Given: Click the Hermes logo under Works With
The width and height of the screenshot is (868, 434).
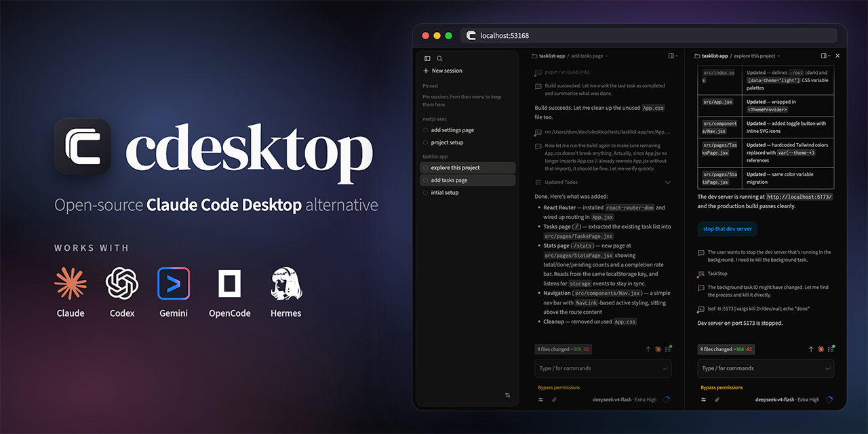Looking at the screenshot, I should pyautogui.click(x=286, y=283).
